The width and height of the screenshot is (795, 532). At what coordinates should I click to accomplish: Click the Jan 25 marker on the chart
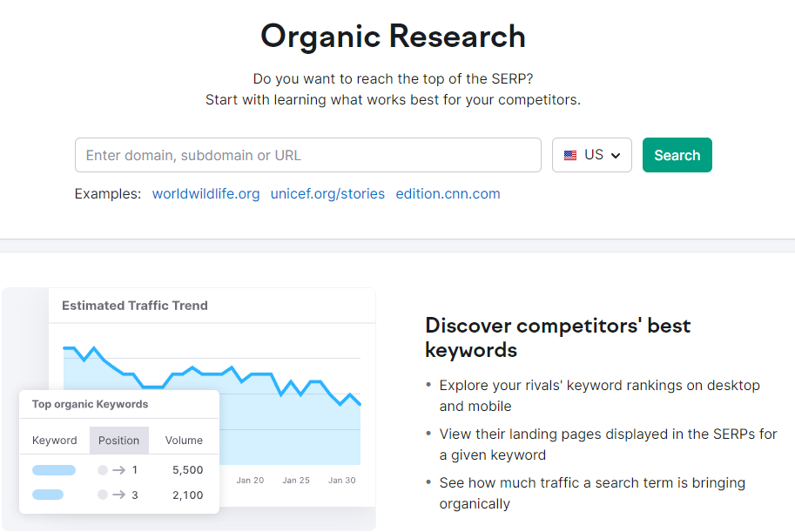[x=296, y=480]
